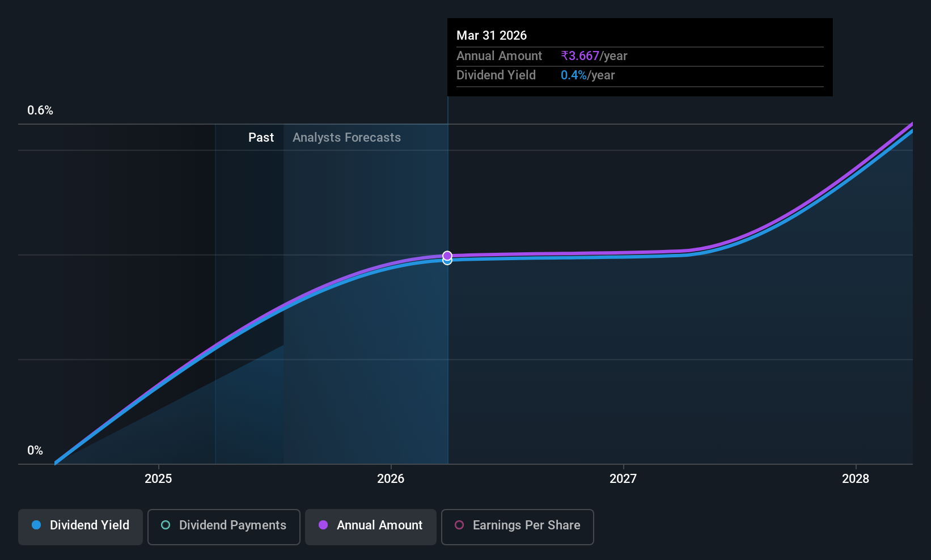
Task: Click the 2027 x-axis label
Action: [623, 479]
